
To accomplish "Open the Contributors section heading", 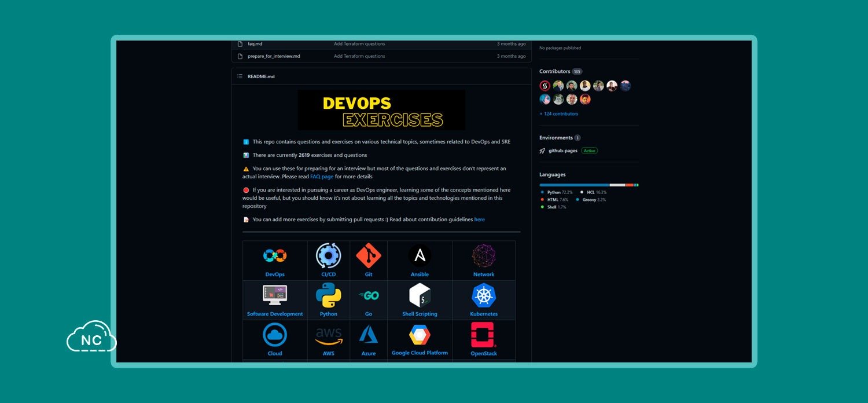I will coord(555,71).
